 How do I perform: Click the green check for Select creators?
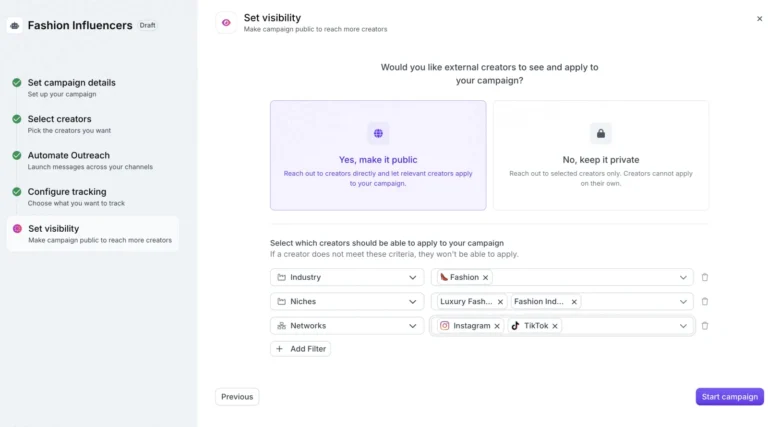tap(17, 119)
